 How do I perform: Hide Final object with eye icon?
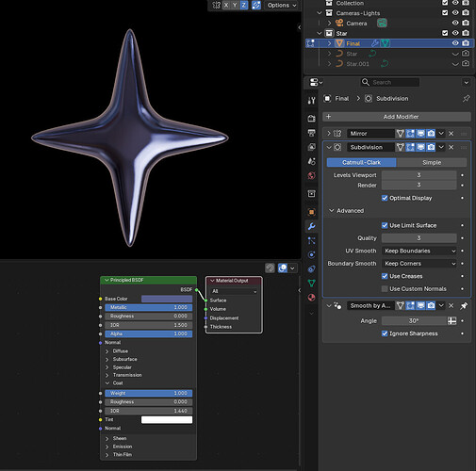coord(455,43)
